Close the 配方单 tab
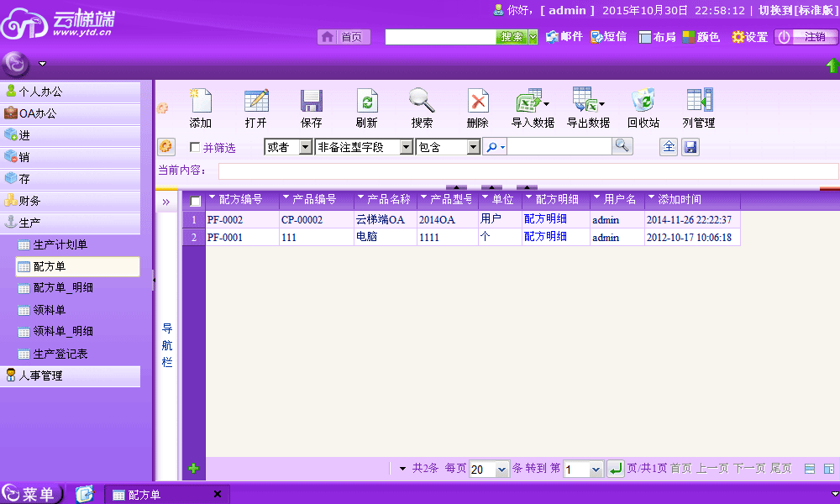Screen dimensions: 840x504 point(218,494)
